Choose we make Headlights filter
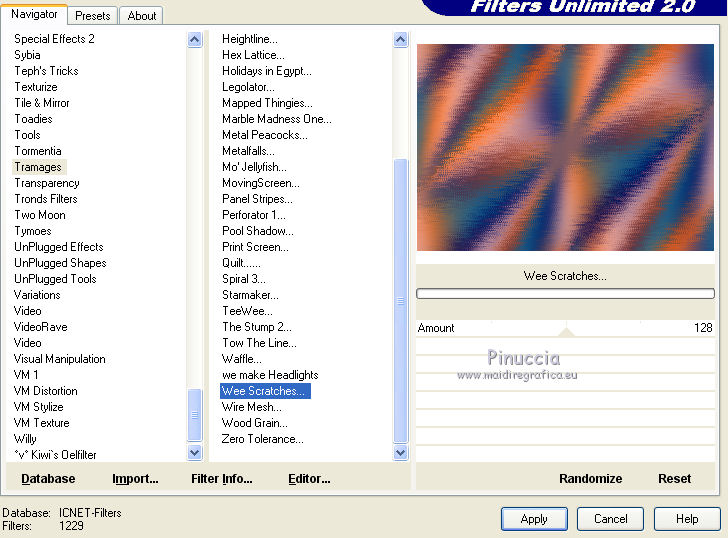Screen dimensions: 728x538 (270, 375)
